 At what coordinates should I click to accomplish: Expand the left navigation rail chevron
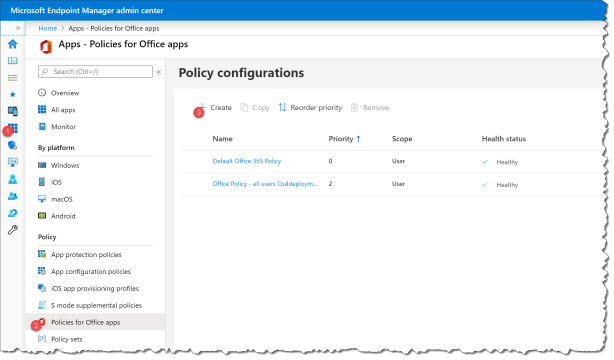(18, 28)
